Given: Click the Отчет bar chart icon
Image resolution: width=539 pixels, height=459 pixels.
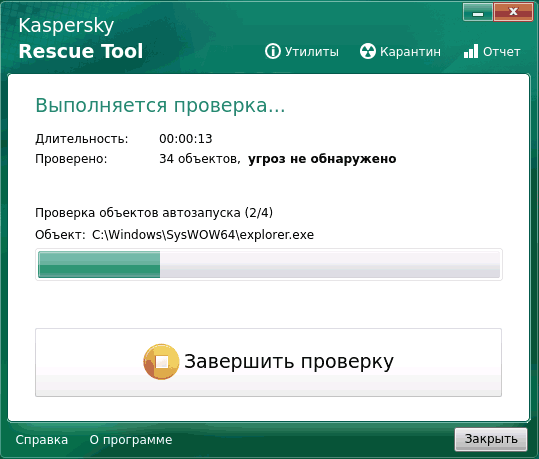Looking at the screenshot, I should 471,51.
